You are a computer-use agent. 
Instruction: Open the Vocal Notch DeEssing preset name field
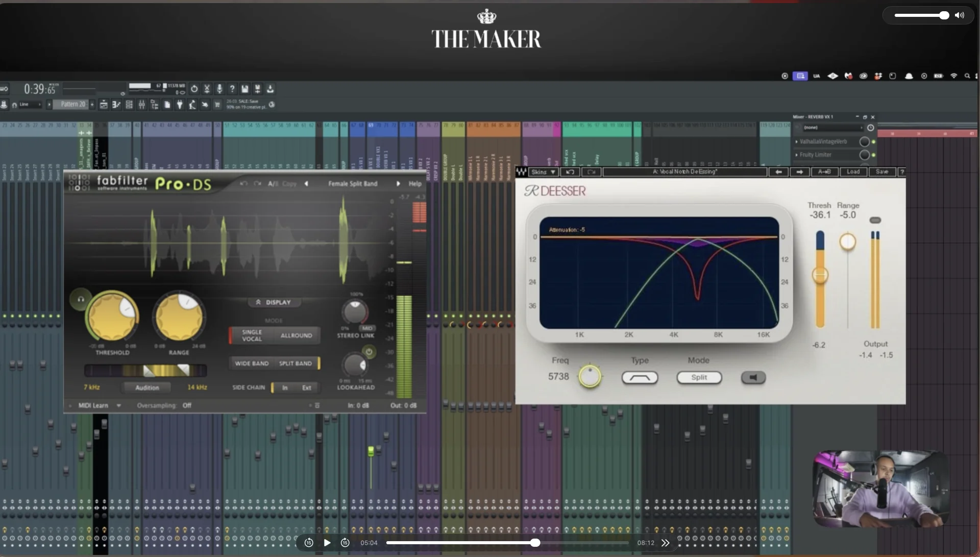point(685,172)
